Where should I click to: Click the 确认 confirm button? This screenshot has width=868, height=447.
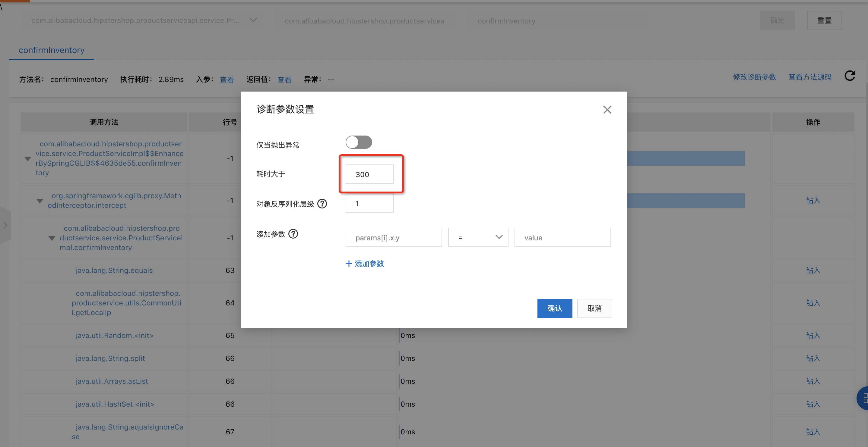554,308
